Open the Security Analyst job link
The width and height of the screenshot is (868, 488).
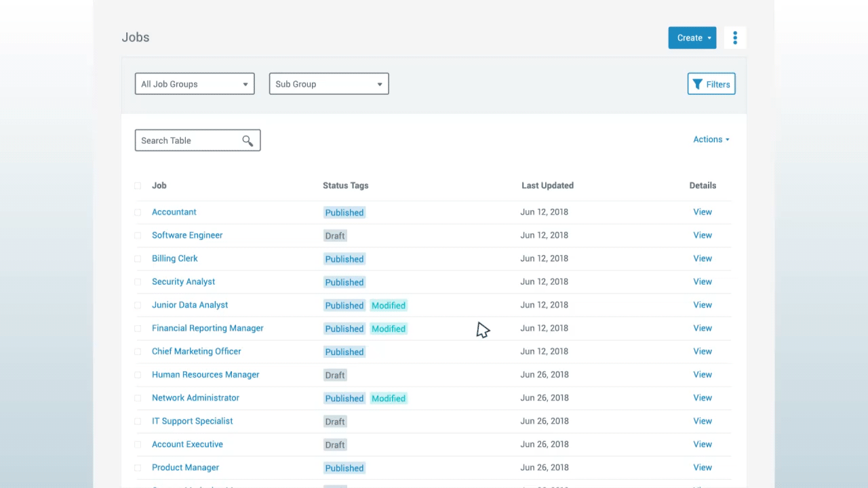[183, 281]
